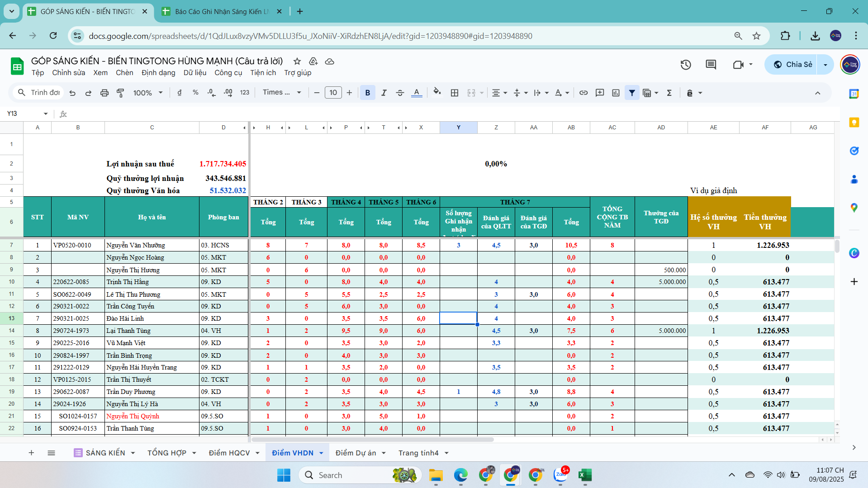Open the comments panel icon
Image resolution: width=868 pixels, height=488 pixels.
711,65
